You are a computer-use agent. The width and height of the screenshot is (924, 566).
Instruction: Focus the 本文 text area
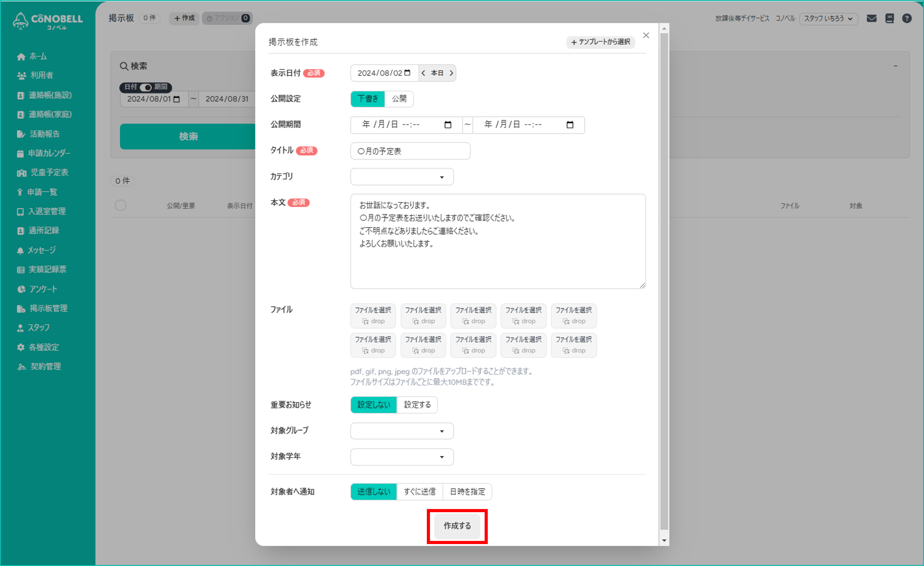pyautogui.click(x=498, y=241)
